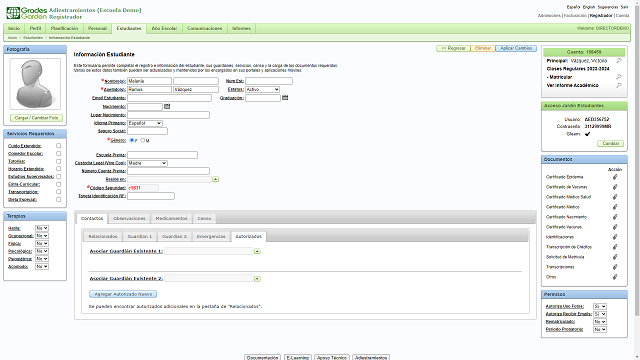Open the Habla therapy dropdown
The image size is (640, 360).
(42, 228)
